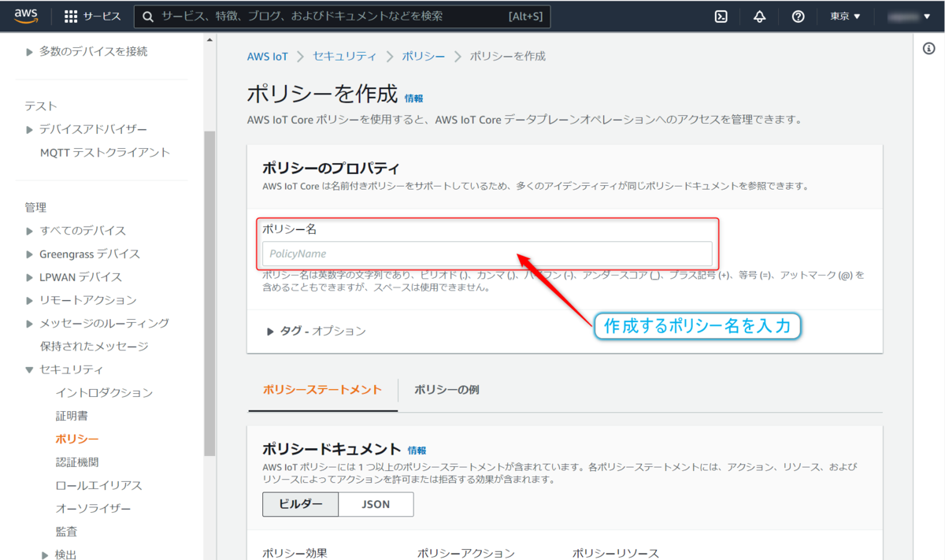The height and width of the screenshot is (560, 945).
Task: Expand メッセージのルーティング tree item
Action: point(29,324)
